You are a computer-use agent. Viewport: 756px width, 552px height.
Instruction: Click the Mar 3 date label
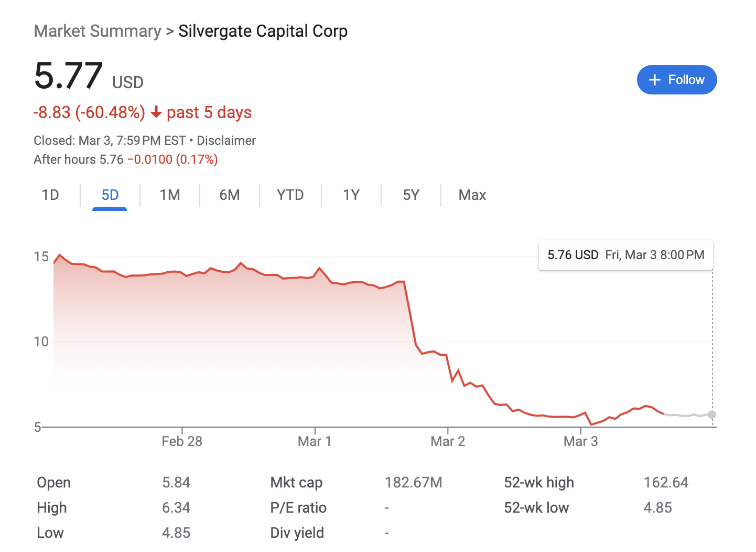coord(580,441)
